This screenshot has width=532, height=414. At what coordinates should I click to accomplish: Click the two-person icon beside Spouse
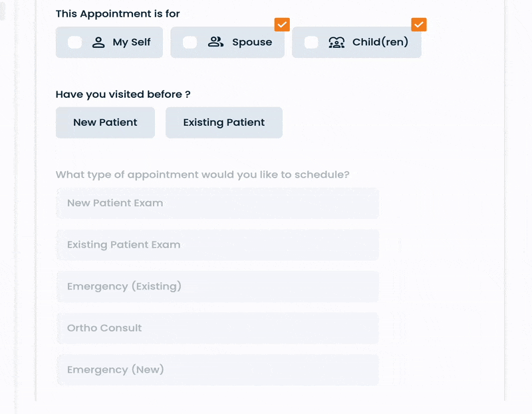(x=215, y=43)
